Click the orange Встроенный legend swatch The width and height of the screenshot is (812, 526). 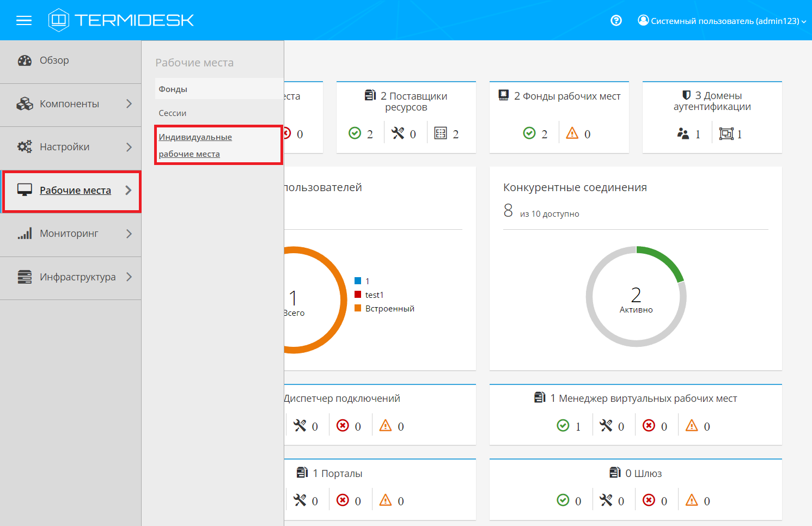coord(358,308)
